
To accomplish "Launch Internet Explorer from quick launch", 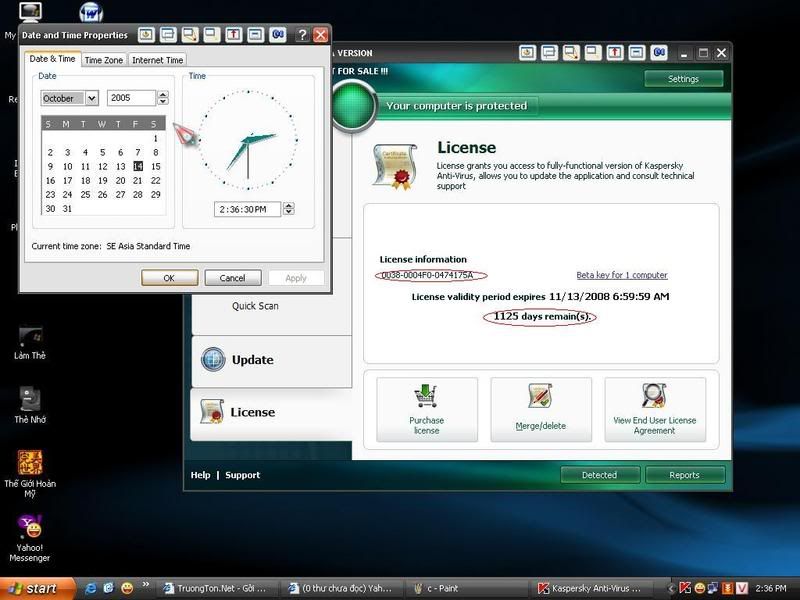I will (91, 588).
